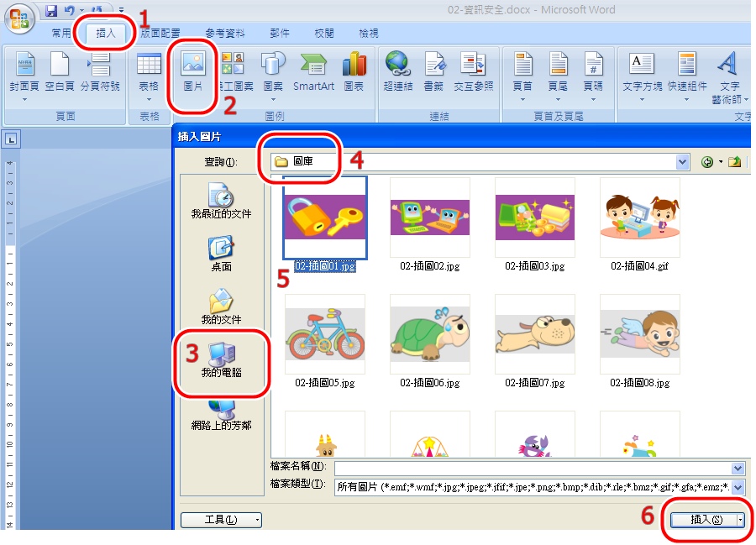The width and height of the screenshot is (756, 545).
Task: Expand the Look in (查詢) folder dropdown
Action: [682, 162]
